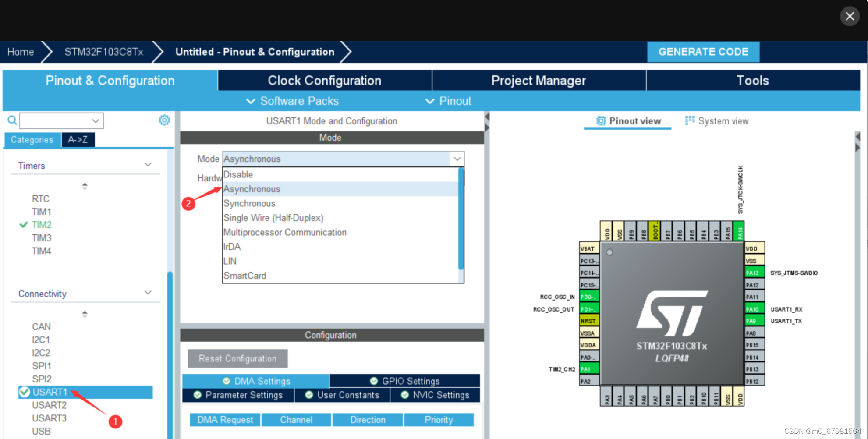Switch to the Project Manager tab

pyautogui.click(x=539, y=81)
